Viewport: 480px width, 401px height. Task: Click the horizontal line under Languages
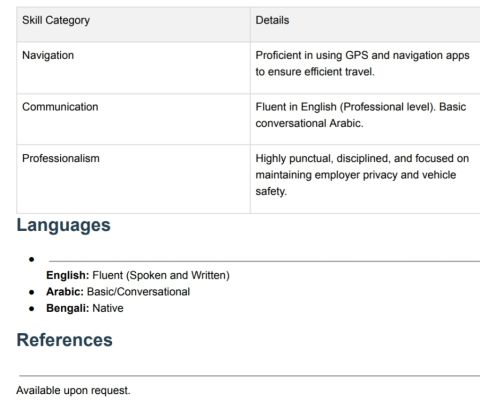click(264, 261)
